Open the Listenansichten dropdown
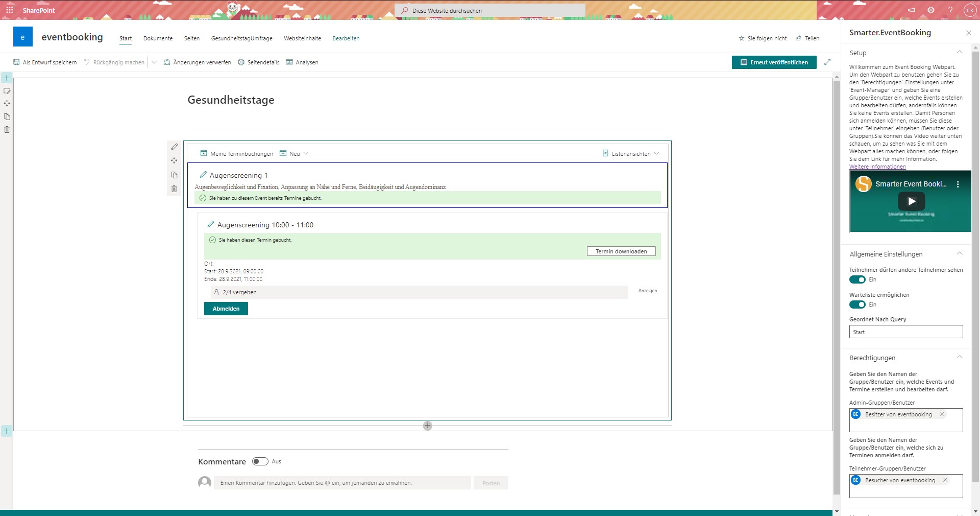980x516 pixels. click(x=631, y=154)
